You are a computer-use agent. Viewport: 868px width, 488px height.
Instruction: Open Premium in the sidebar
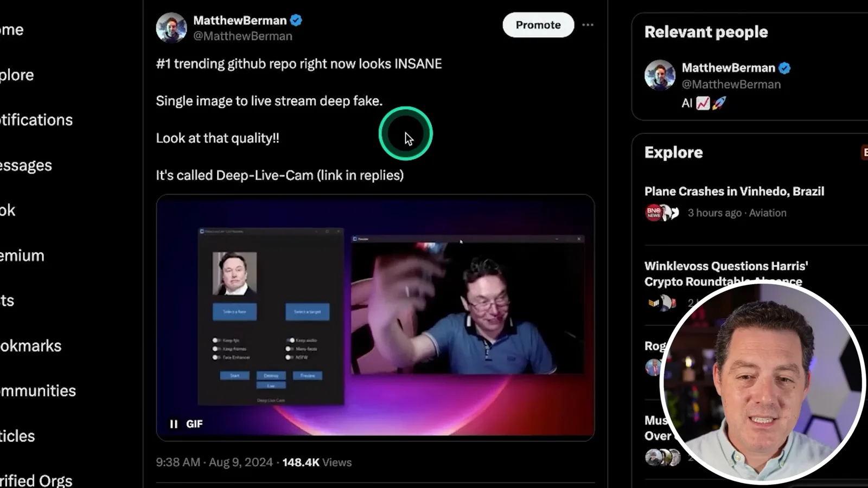point(22,255)
